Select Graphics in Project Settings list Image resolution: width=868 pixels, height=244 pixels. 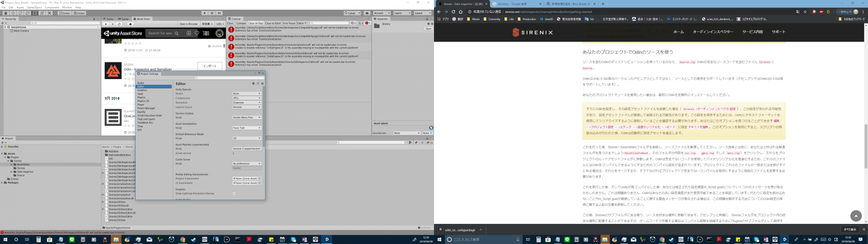click(x=142, y=90)
